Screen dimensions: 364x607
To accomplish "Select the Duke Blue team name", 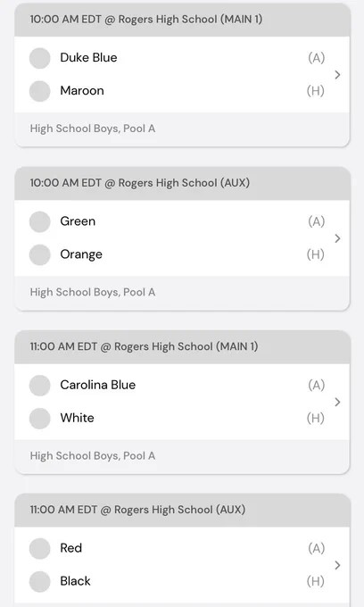I will (x=88, y=58).
